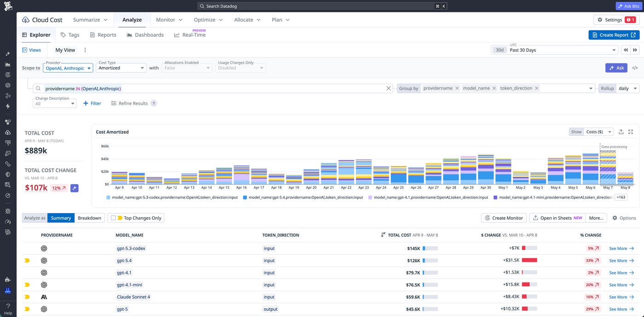Open the gauge speedometer sidebar icon

pos(8,221)
